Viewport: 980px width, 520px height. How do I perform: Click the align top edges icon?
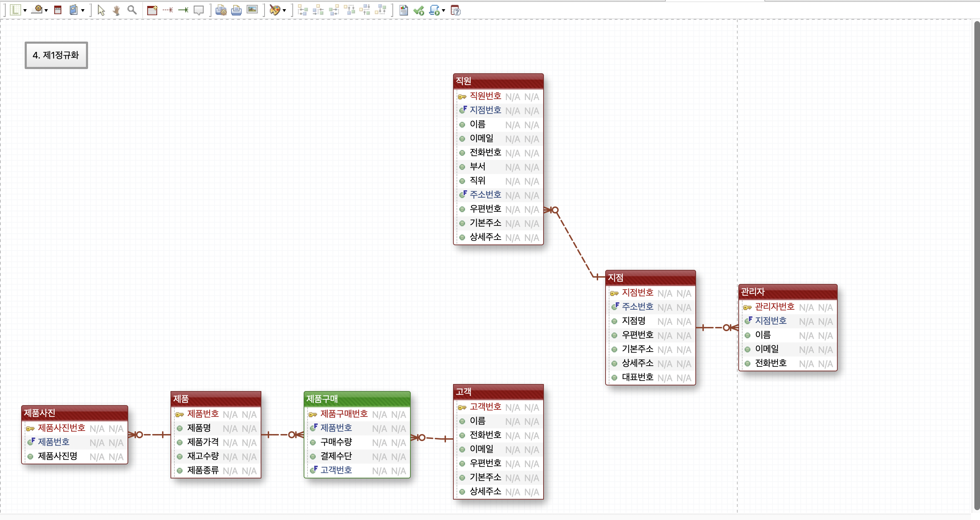coord(349,10)
